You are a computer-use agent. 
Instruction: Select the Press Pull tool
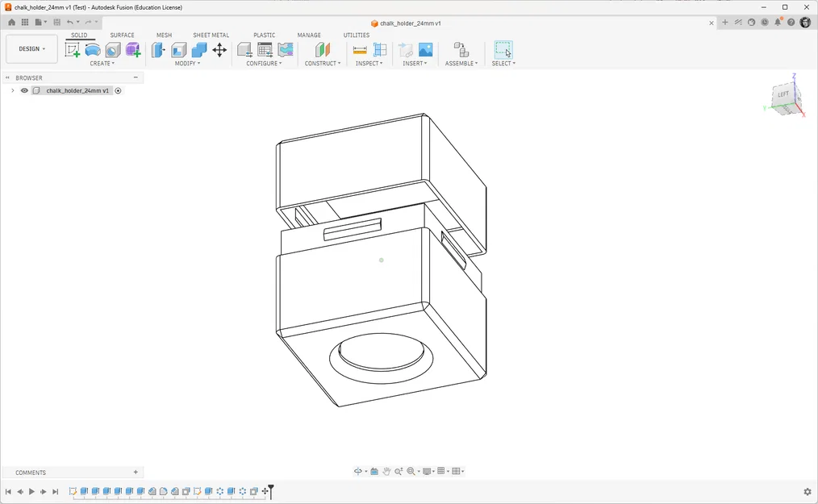point(158,49)
